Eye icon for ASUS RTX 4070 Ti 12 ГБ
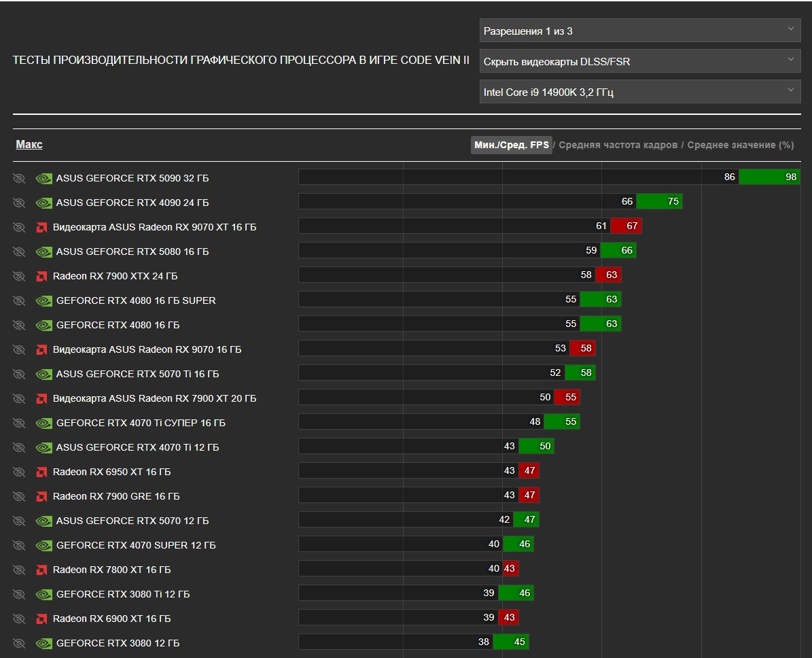Viewport: 812px width, 658px height. (19, 448)
